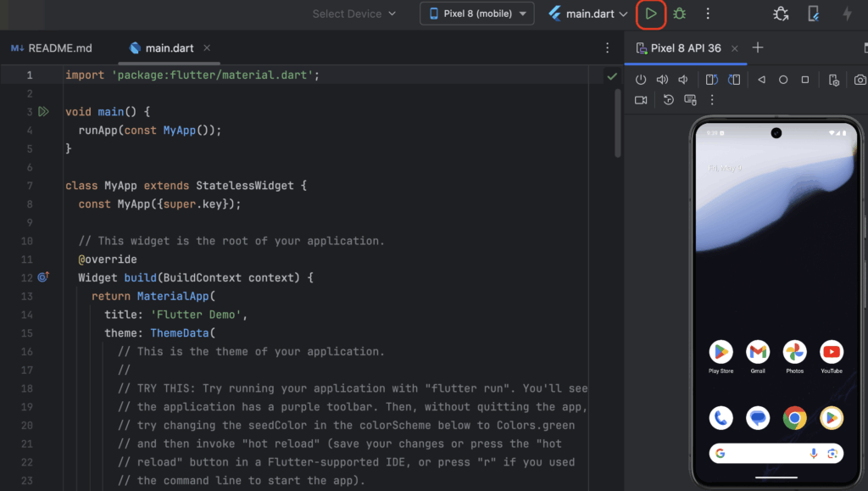
Task: Click the Google search bar on emulator
Action: coord(776,454)
